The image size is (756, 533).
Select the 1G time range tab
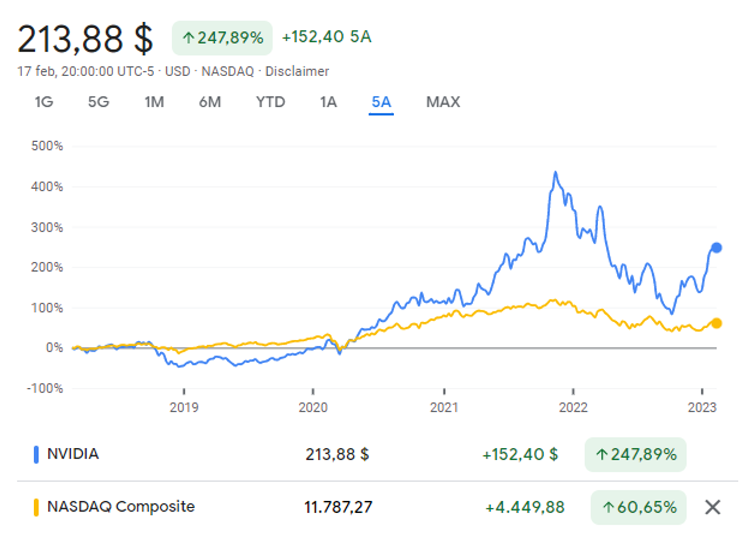click(44, 102)
